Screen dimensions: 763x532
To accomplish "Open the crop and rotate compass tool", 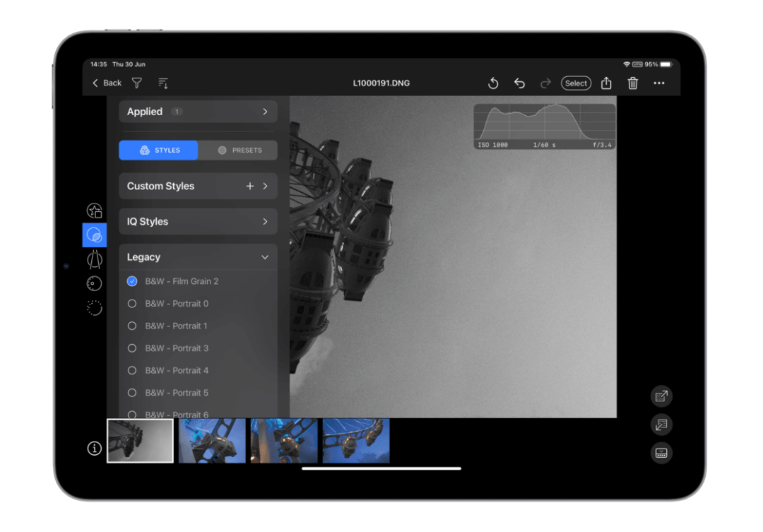I will tap(95, 259).
